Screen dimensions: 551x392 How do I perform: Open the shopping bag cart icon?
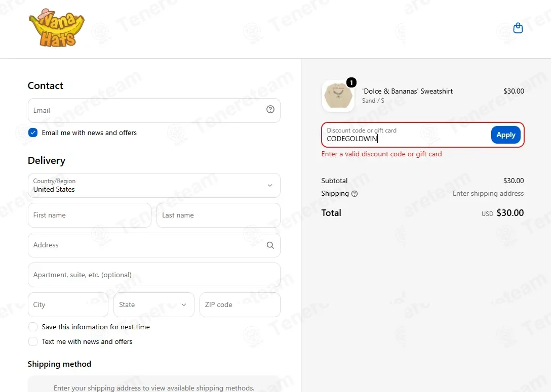pyautogui.click(x=518, y=28)
